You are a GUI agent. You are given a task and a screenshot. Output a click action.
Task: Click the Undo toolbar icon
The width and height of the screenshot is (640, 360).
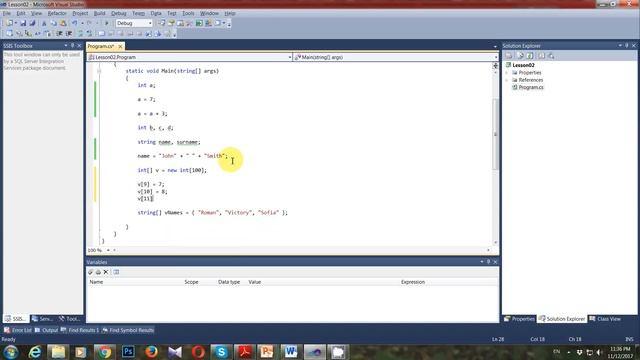click(x=75, y=23)
